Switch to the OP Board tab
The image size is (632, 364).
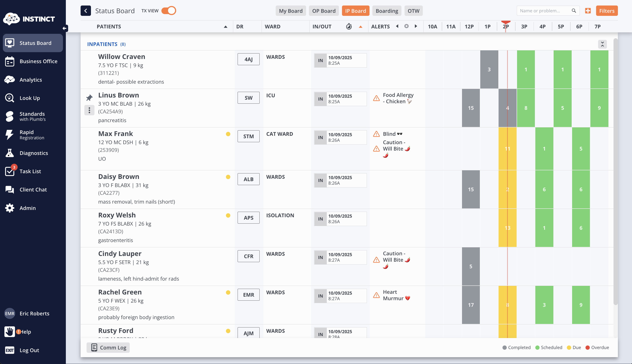[x=324, y=11]
